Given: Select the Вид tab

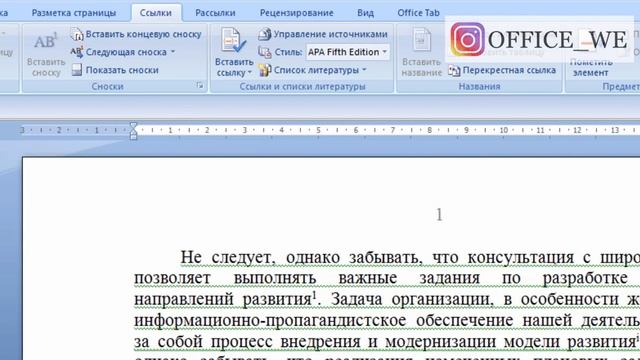Looking at the screenshot, I should (365, 13).
